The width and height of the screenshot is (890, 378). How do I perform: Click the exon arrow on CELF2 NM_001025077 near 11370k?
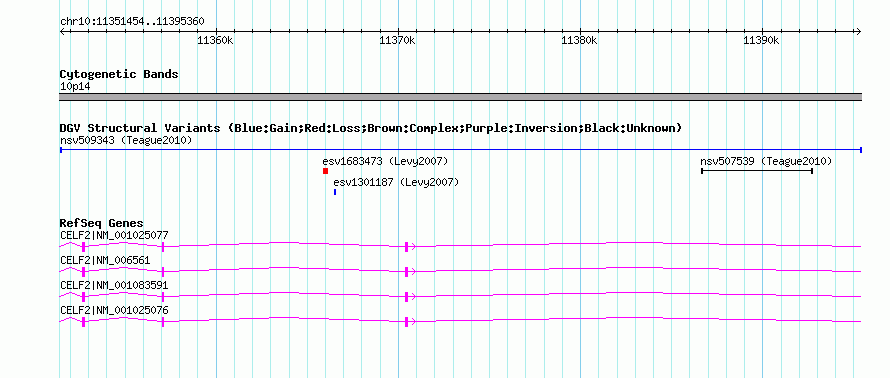click(x=410, y=246)
